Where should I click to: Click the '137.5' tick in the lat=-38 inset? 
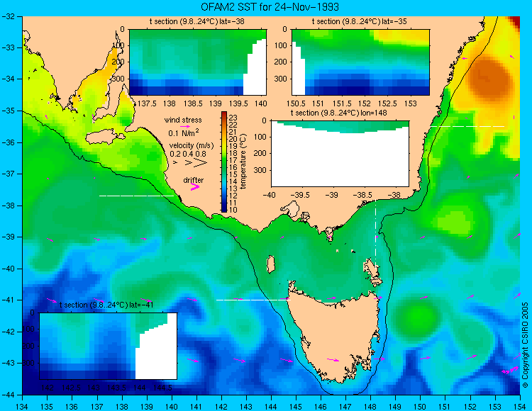coord(147,103)
